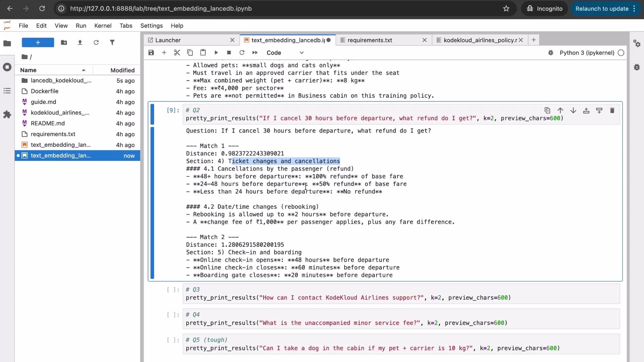Open Kernel menu
The height and width of the screenshot is (362, 644).
pyautogui.click(x=103, y=26)
